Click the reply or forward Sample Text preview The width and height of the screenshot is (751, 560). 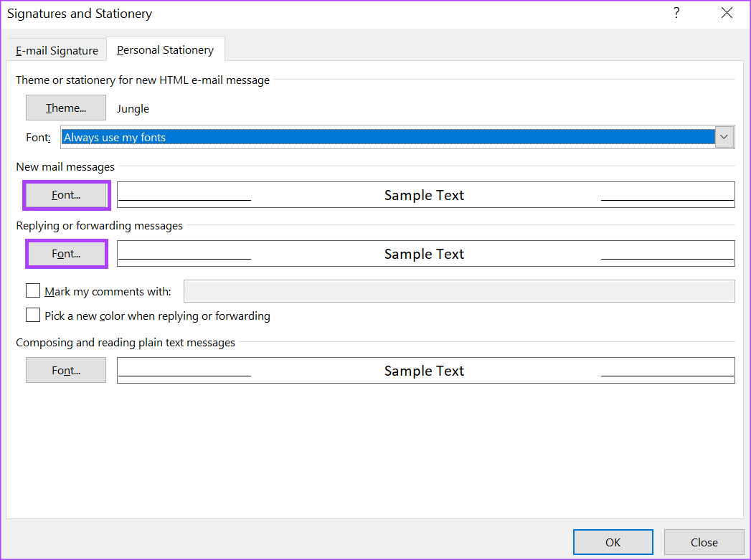point(426,254)
